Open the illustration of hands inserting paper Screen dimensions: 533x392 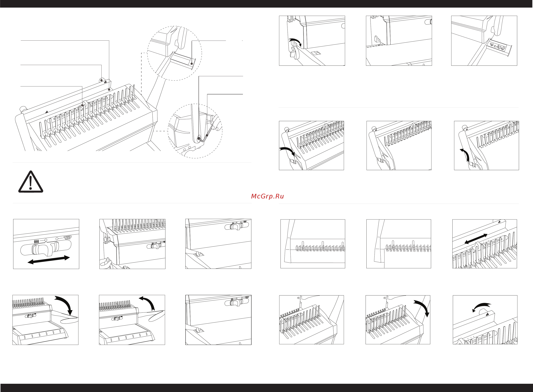coord(132,244)
